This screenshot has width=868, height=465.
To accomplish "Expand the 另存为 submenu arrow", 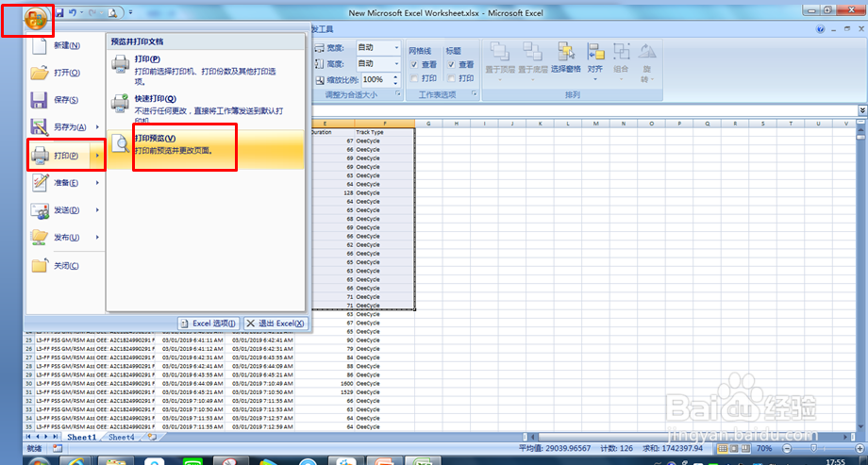I will 97,127.
